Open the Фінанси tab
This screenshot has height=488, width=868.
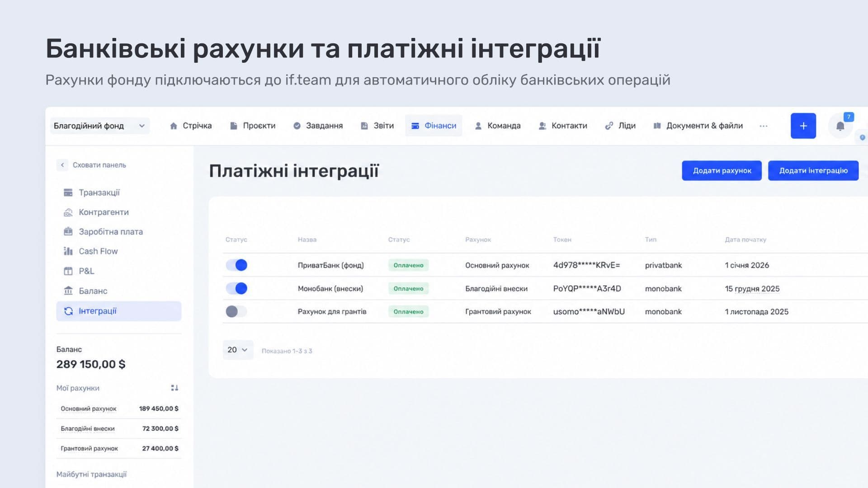tap(434, 126)
